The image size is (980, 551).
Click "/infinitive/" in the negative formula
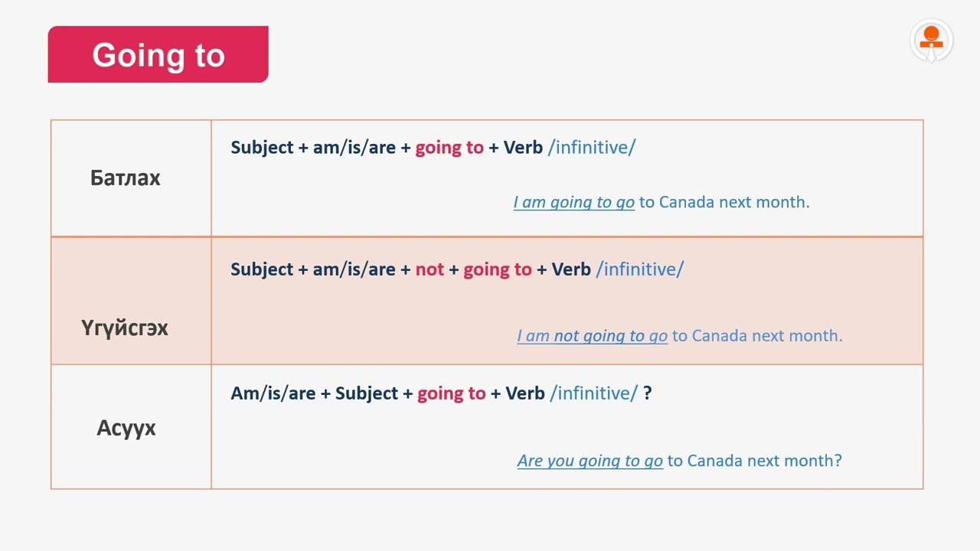[639, 269]
